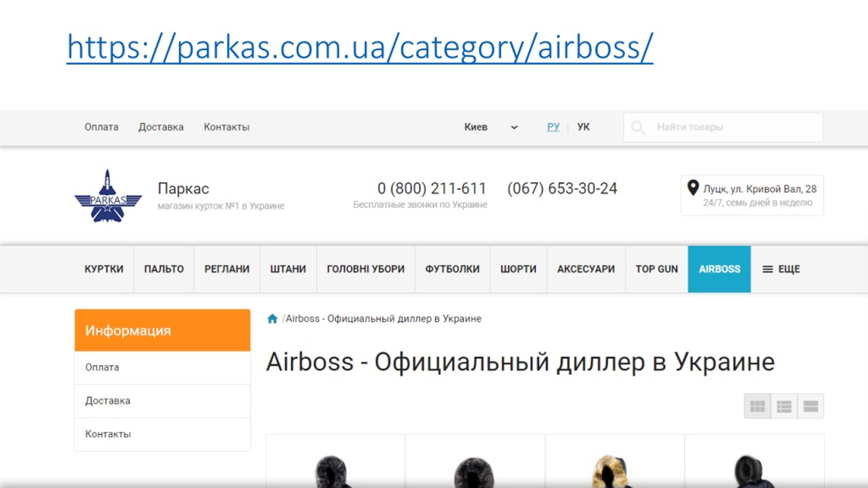Click Доставка in the Информация sidebar
The width and height of the screenshot is (868, 488).
pos(162,401)
